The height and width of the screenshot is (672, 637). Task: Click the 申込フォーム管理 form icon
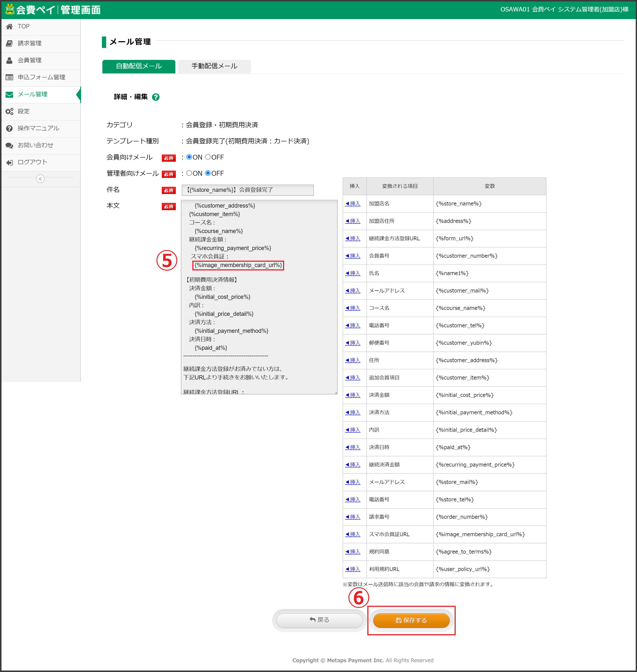click(9, 77)
